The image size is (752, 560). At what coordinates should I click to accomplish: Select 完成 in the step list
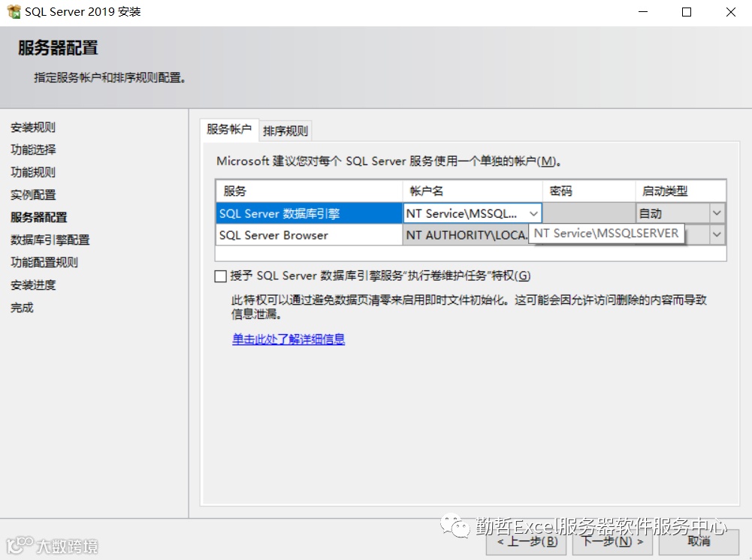point(22,308)
